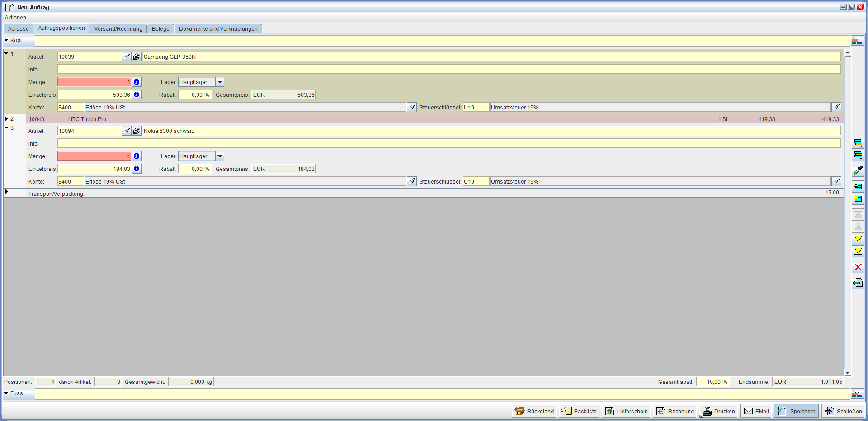Click into the Gesamtrabatt field

(712, 382)
